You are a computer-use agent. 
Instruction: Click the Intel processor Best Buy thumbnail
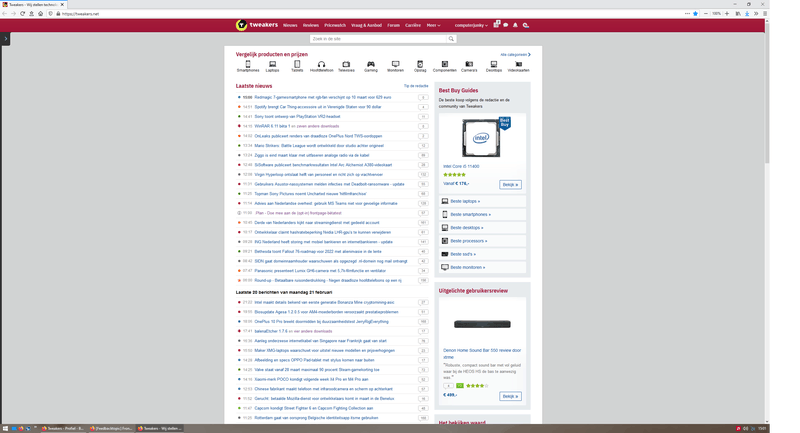point(482,138)
